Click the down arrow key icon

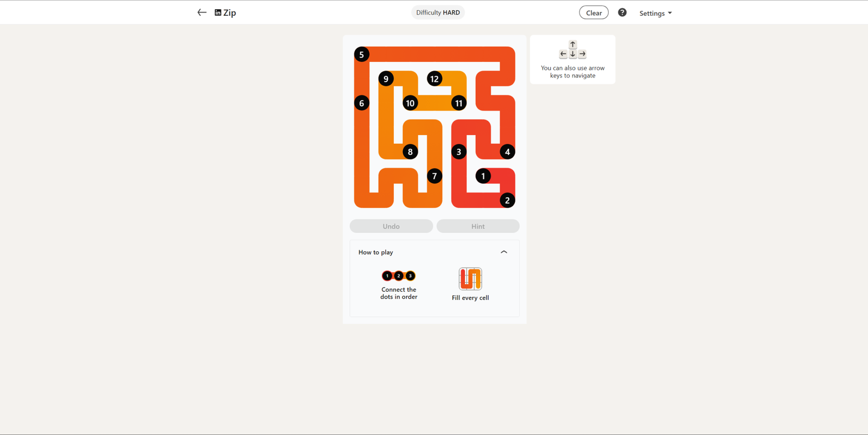[x=573, y=54]
